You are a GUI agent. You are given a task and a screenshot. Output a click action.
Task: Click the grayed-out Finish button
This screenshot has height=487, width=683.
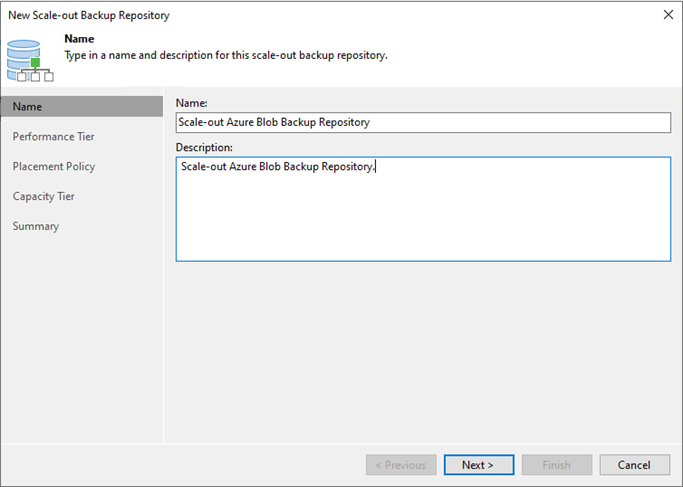coord(557,465)
